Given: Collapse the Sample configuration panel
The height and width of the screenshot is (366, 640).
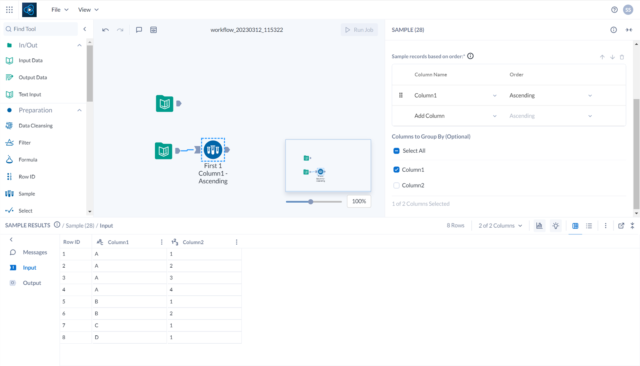Looking at the screenshot, I should 629,30.
